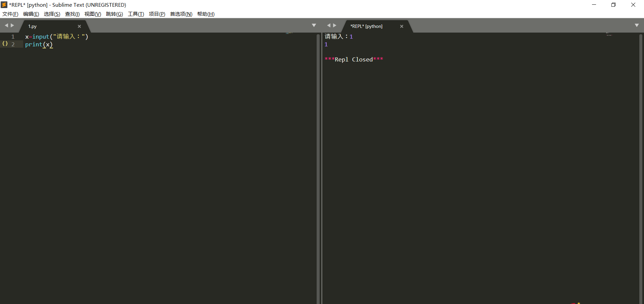The height and width of the screenshot is (304, 644).
Task: Restore down the Sublime Text window
Action: [x=613, y=5]
